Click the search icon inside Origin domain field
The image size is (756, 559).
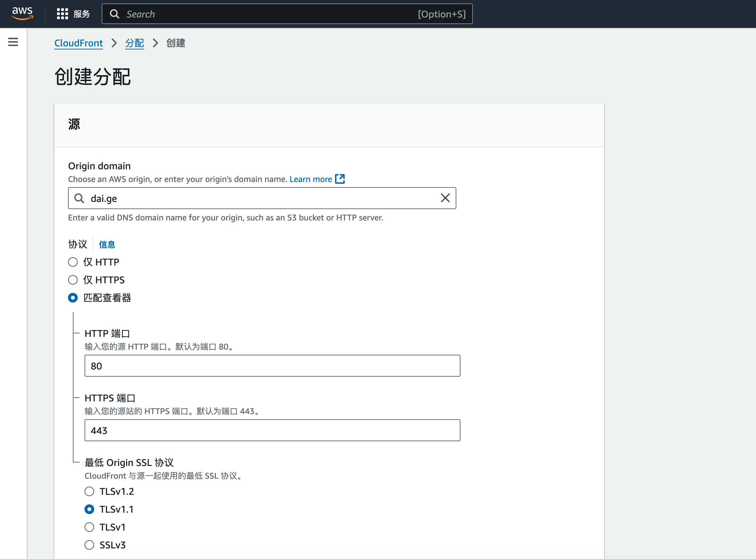(x=79, y=198)
